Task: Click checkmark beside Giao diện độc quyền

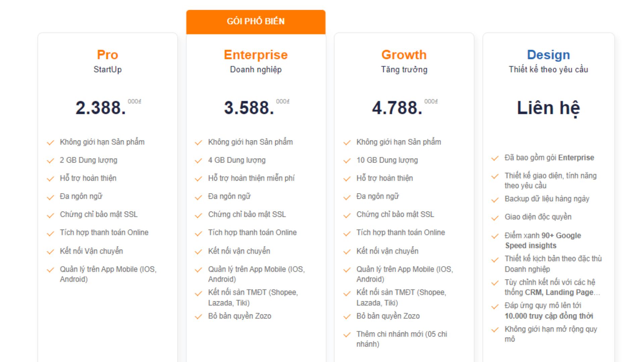Action: [x=495, y=218]
